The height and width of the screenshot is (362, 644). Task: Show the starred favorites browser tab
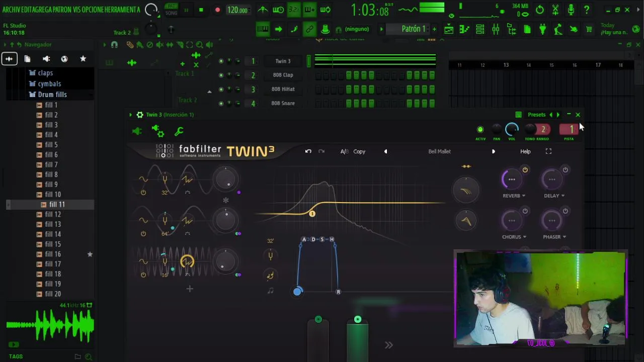(x=83, y=59)
